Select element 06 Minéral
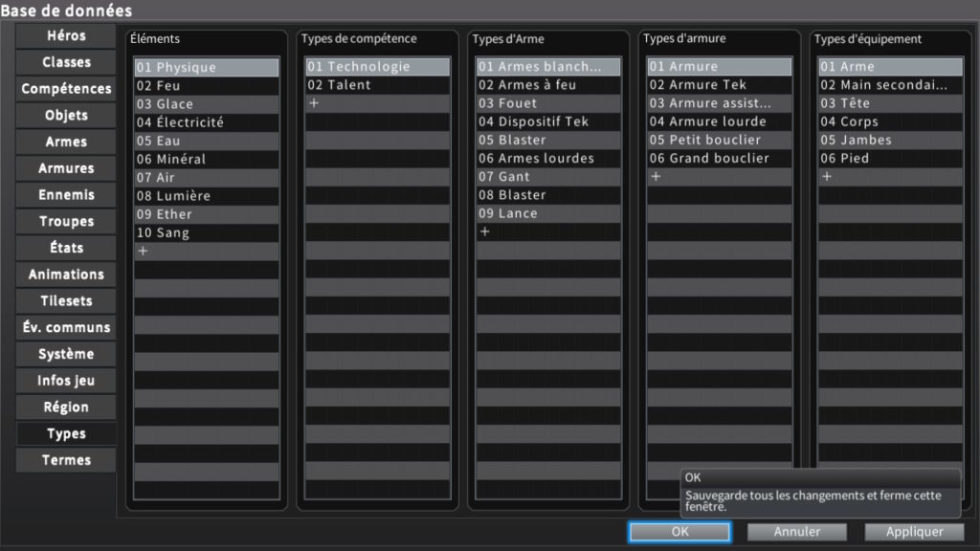The image size is (980, 551). pos(207,160)
